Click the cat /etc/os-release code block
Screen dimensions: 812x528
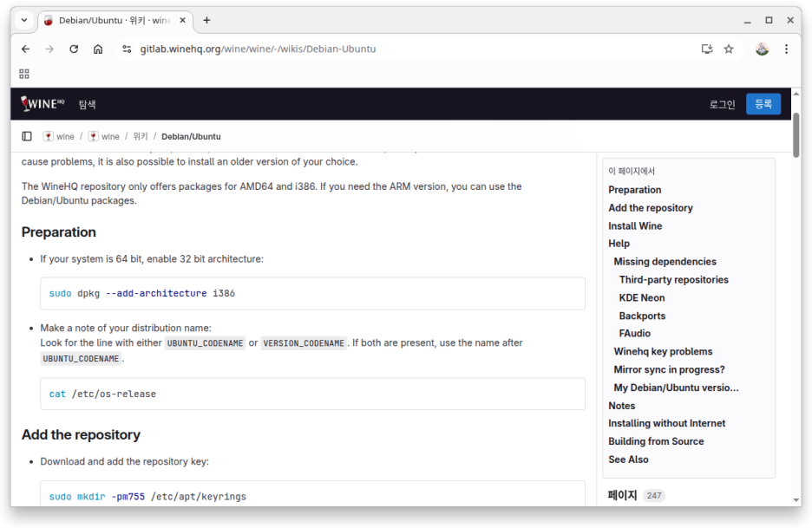click(x=313, y=394)
